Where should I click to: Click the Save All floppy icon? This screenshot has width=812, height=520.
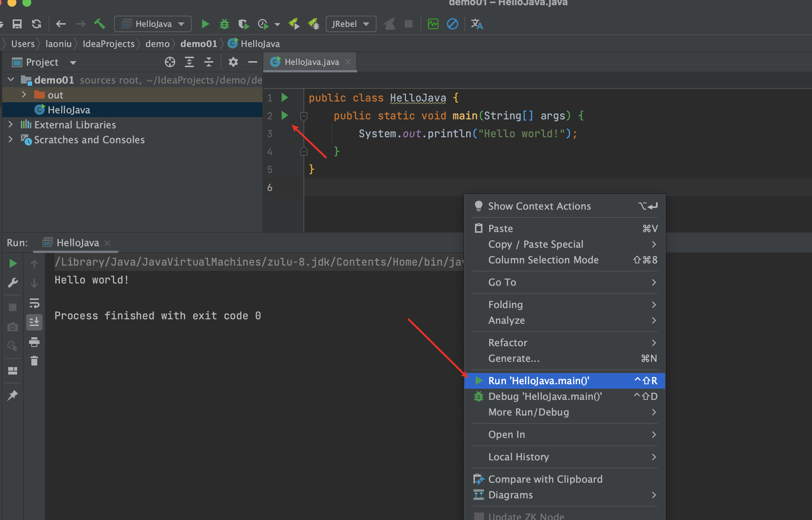coord(17,24)
